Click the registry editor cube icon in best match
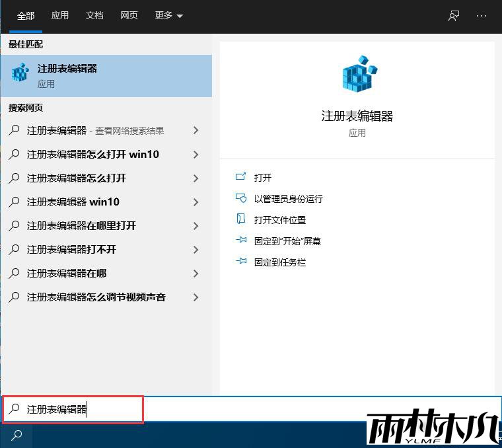 (x=20, y=73)
